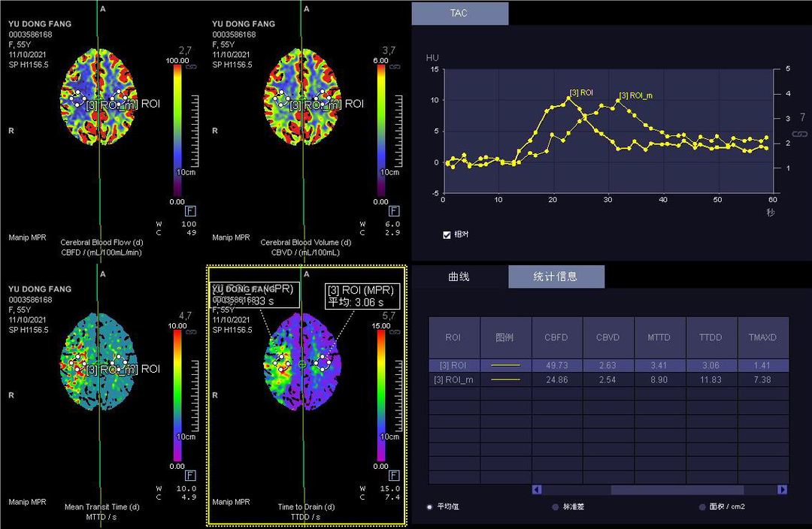
Task: Click the horizontal scrollbar thumb under the table
Action: pyautogui.click(x=677, y=489)
